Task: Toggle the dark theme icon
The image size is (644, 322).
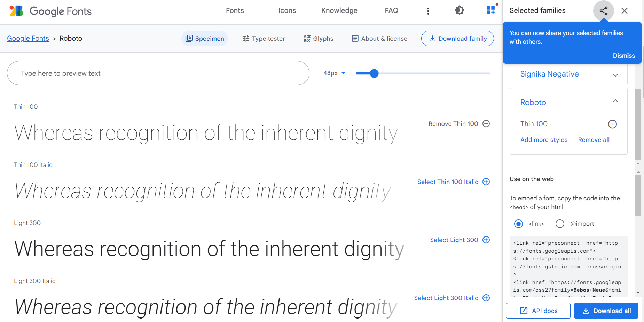Action: pos(460,10)
